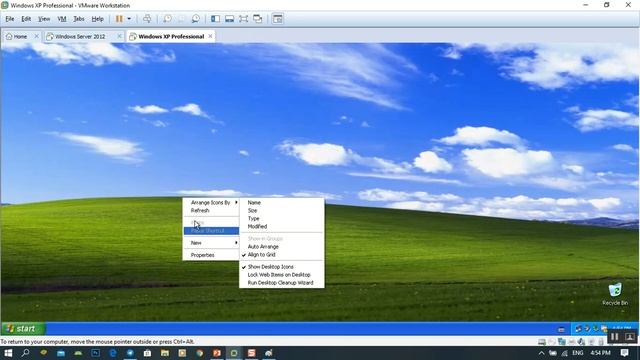Screen dimensions: 640x360
Task: Open the Windows notification center icon
Action: coord(624,353)
